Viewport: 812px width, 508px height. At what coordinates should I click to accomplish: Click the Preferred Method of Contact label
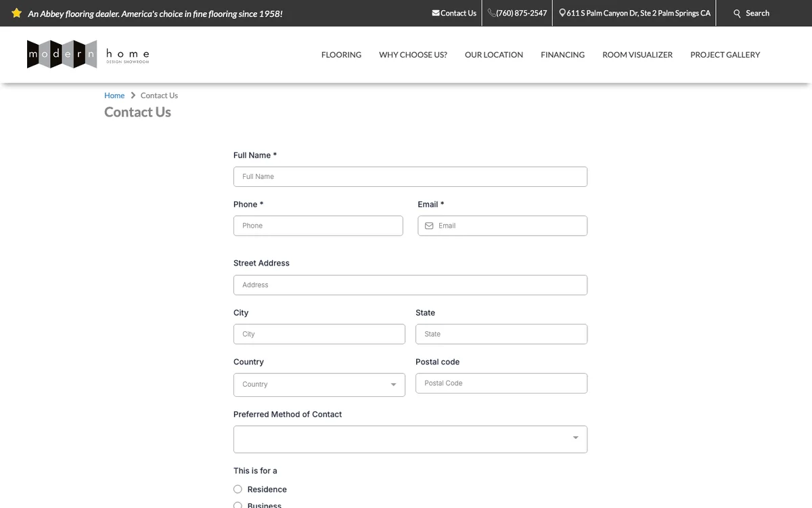pyautogui.click(x=288, y=415)
